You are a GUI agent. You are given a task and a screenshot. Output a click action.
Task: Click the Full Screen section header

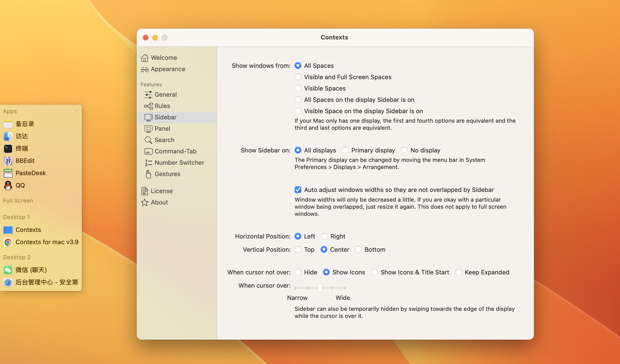tap(18, 200)
